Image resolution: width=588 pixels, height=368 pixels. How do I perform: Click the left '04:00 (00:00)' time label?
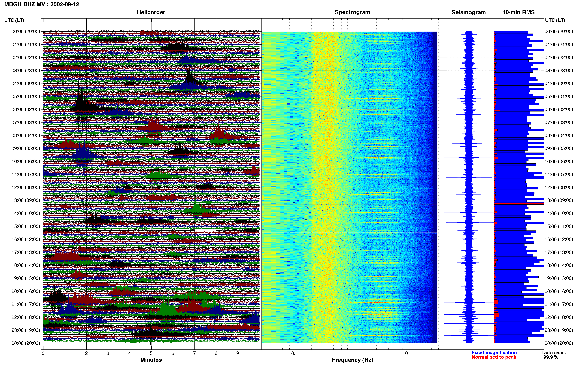(x=26, y=83)
